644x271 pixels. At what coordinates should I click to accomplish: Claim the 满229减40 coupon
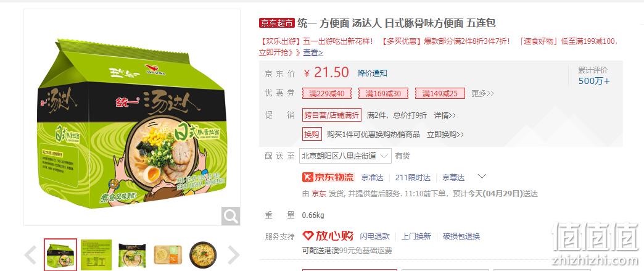click(327, 93)
